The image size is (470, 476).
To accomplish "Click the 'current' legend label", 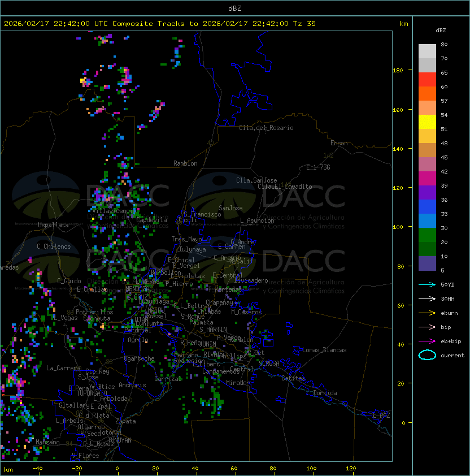I will (x=452, y=356).
